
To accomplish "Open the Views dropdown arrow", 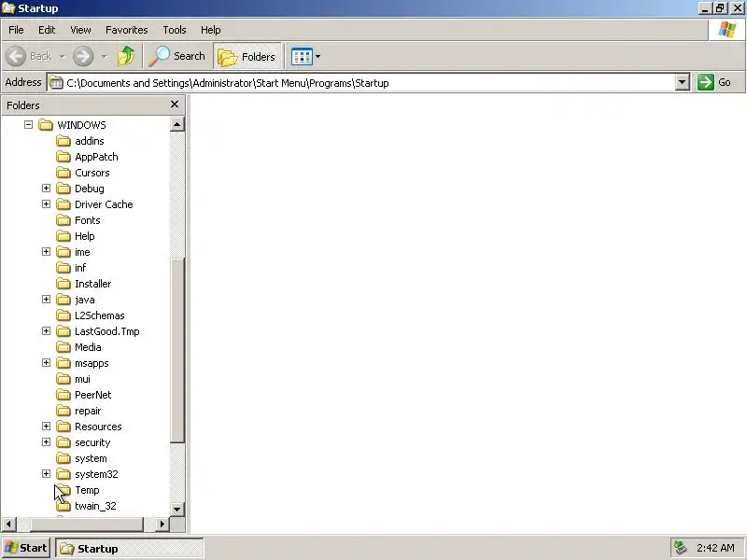I will [x=317, y=57].
